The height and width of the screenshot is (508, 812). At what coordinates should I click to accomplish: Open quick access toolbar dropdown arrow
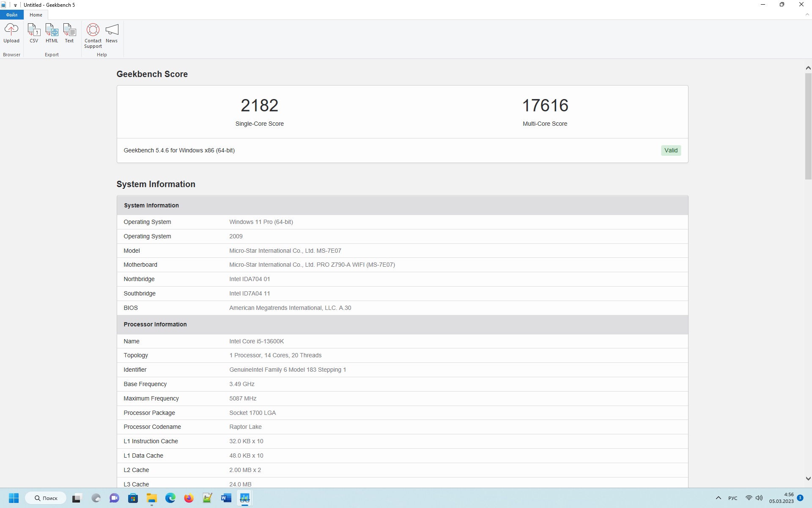click(x=15, y=5)
